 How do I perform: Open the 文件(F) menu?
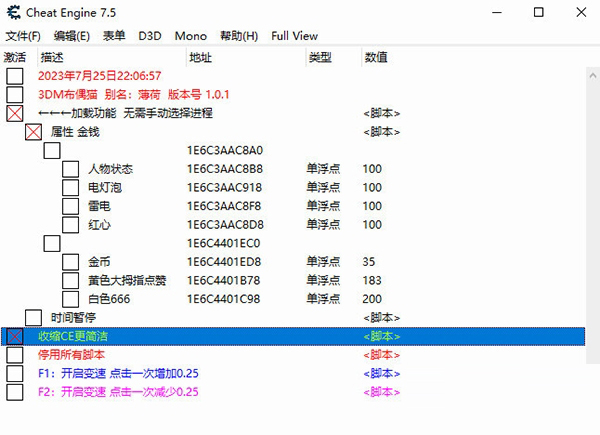23,36
